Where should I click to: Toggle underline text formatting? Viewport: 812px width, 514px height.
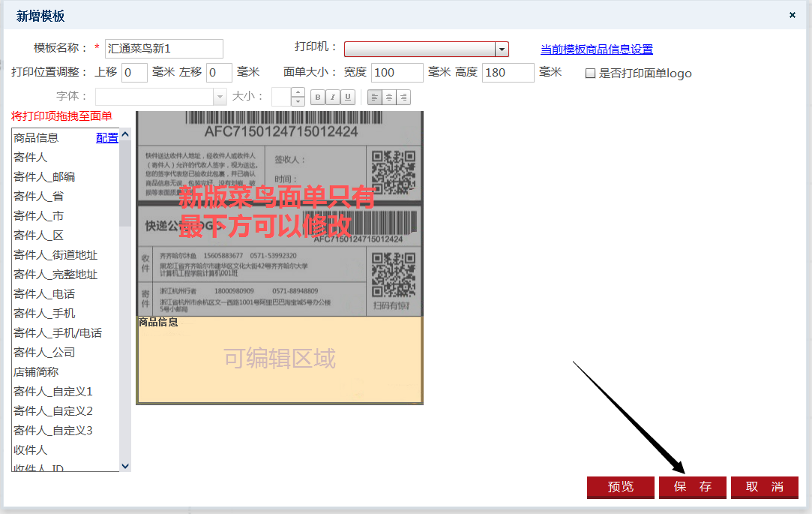[x=348, y=97]
